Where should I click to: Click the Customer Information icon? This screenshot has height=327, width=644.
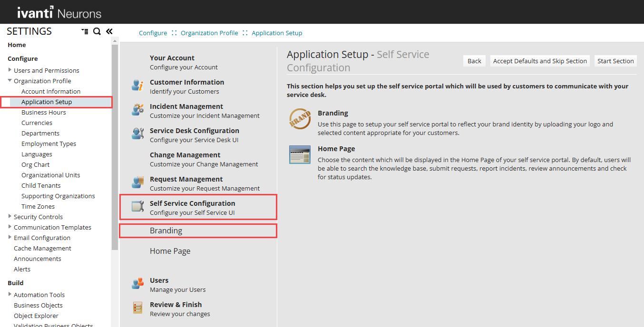click(x=137, y=86)
